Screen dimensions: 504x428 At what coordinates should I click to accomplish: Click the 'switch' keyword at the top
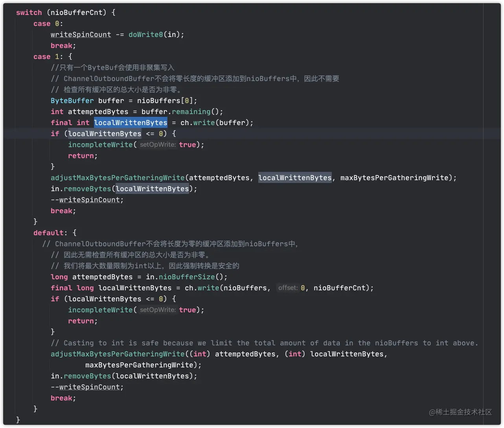click(29, 13)
